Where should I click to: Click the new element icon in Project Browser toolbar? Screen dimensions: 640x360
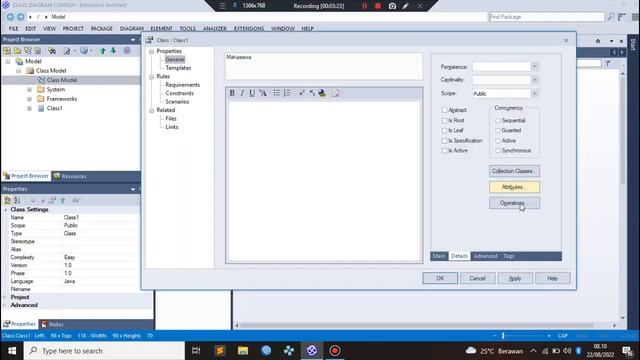(x=38, y=51)
